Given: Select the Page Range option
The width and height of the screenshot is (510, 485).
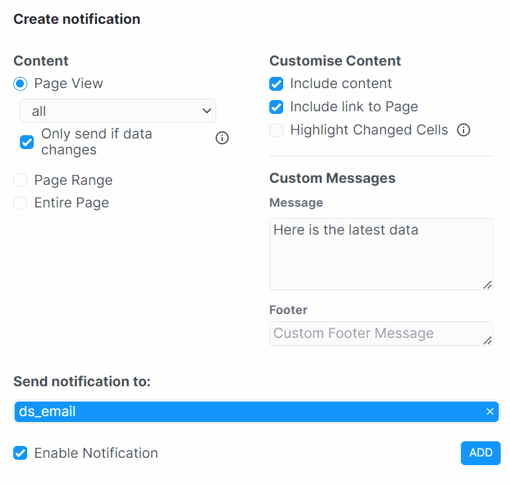Looking at the screenshot, I should click(x=20, y=180).
